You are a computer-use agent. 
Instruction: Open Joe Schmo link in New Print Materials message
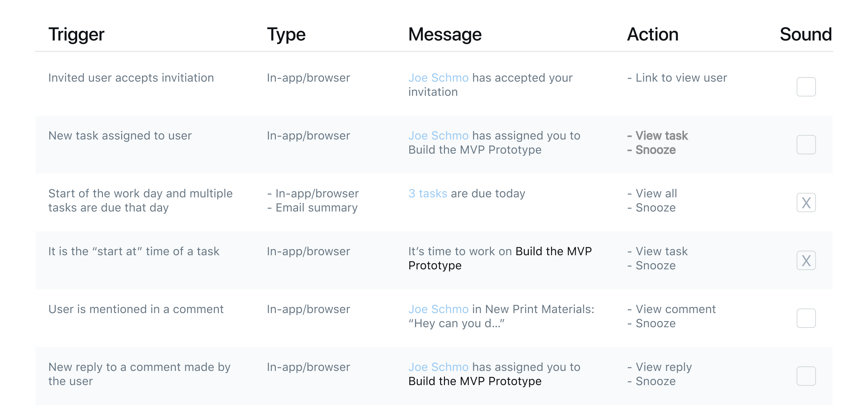click(438, 309)
